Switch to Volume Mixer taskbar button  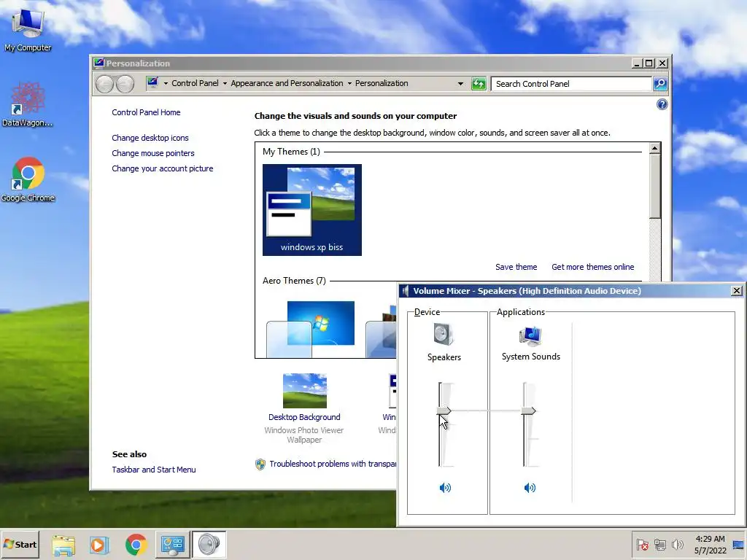click(x=209, y=544)
